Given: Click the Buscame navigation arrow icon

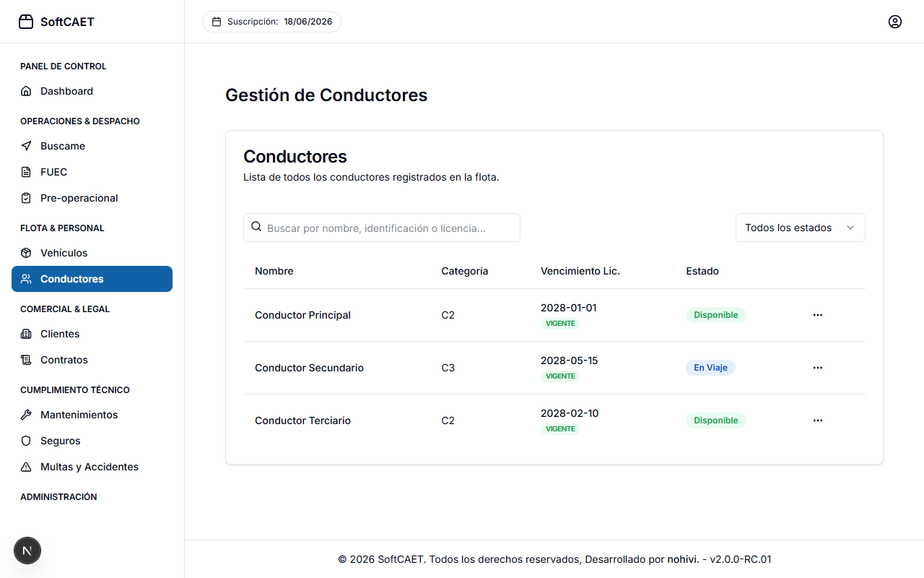Looking at the screenshot, I should pyautogui.click(x=26, y=146).
